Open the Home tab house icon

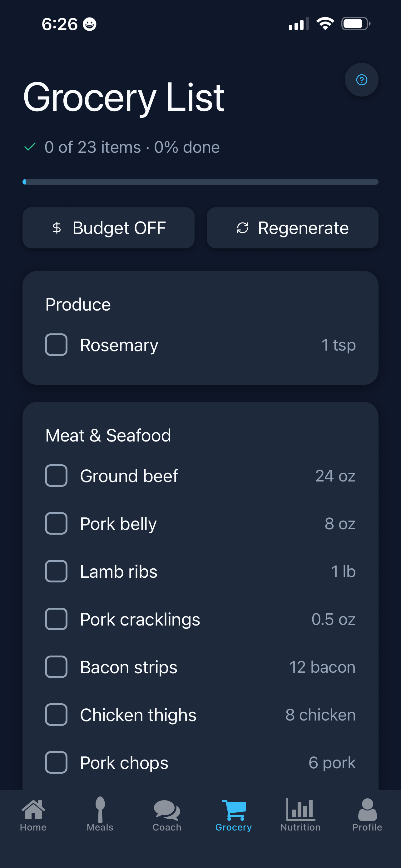(x=33, y=809)
